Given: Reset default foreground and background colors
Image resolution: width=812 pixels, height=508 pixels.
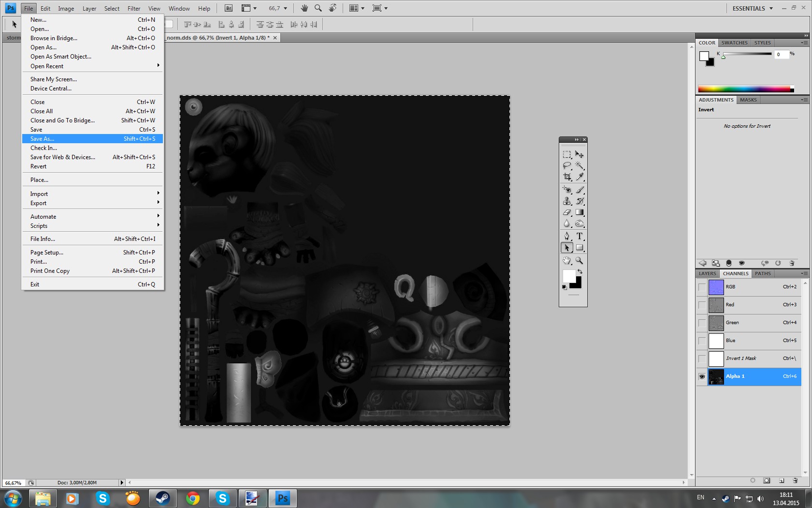Looking at the screenshot, I should pos(564,287).
